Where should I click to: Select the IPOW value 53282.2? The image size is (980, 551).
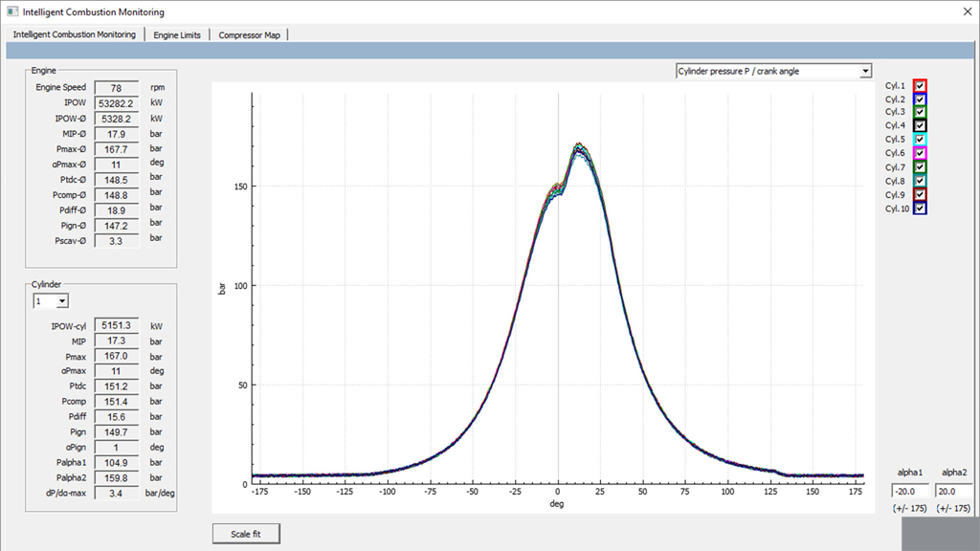pyautogui.click(x=116, y=103)
